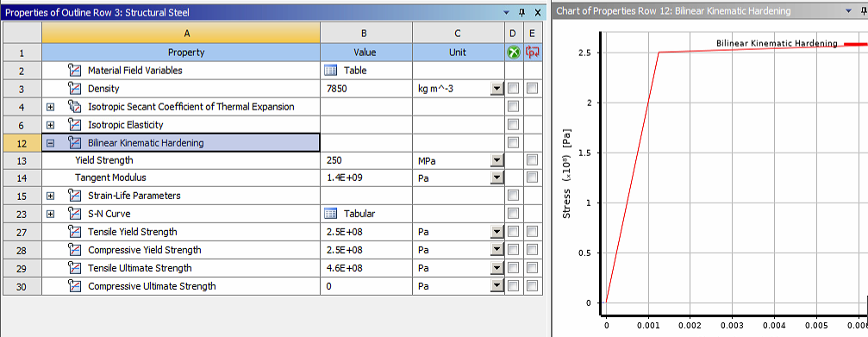Click the red parameterize icon in column E header
The image size is (868, 337).
point(533,53)
